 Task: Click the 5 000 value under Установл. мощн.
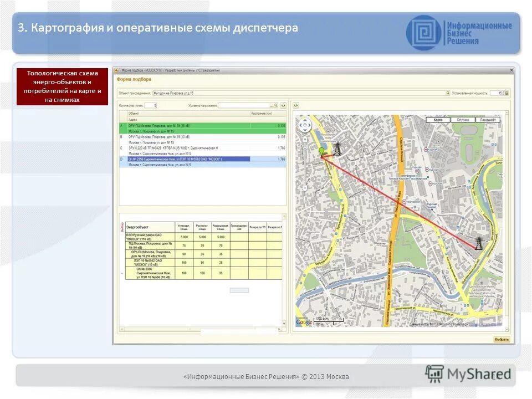point(184,237)
